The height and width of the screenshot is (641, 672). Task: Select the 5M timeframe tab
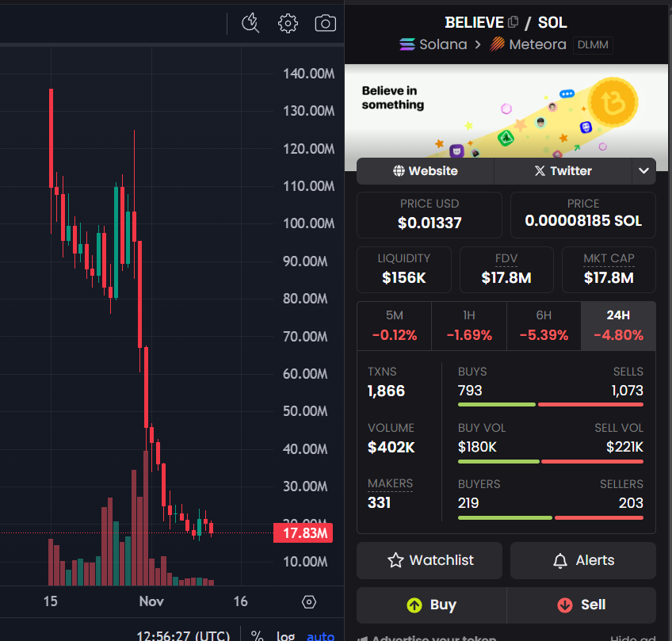(395, 326)
